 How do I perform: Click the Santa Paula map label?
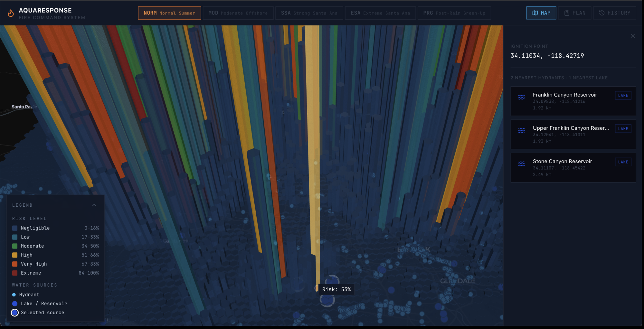click(x=24, y=107)
